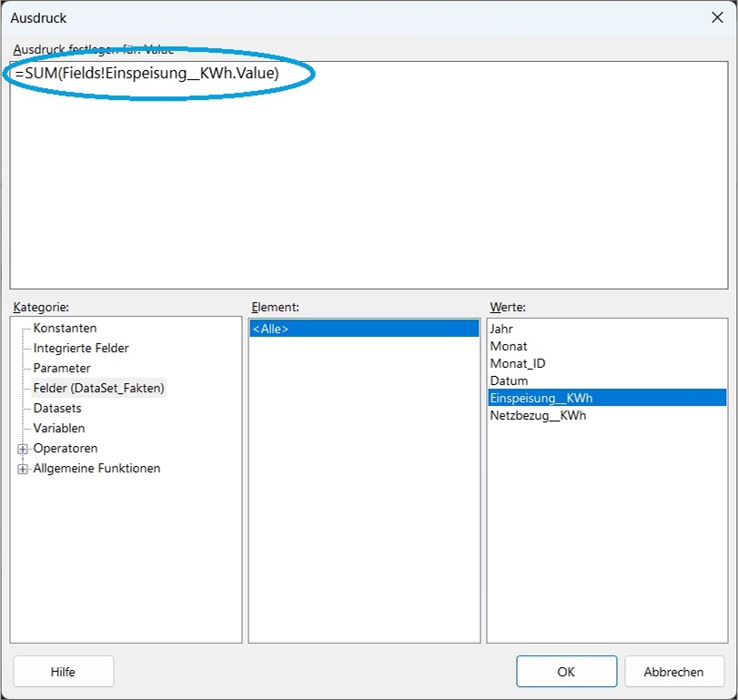The height and width of the screenshot is (700, 738).
Task: Select the Datum field value
Action: (x=509, y=380)
